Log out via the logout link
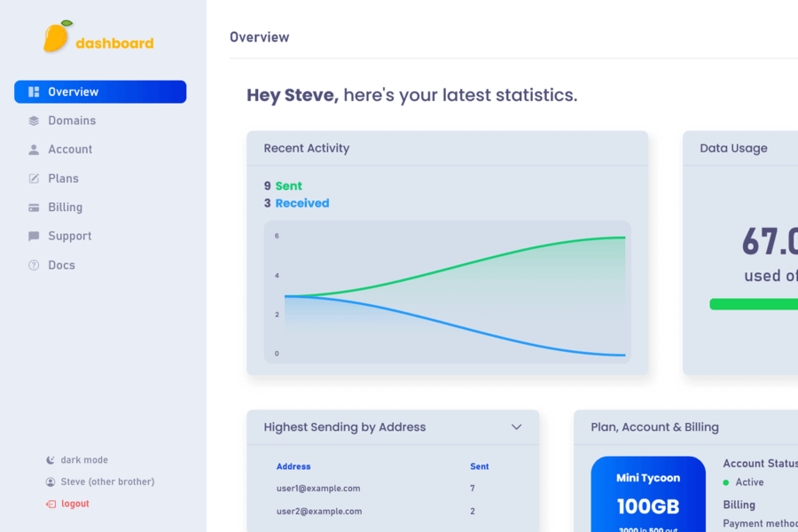The width and height of the screenshot is (798, 532). tap(74, 504)
